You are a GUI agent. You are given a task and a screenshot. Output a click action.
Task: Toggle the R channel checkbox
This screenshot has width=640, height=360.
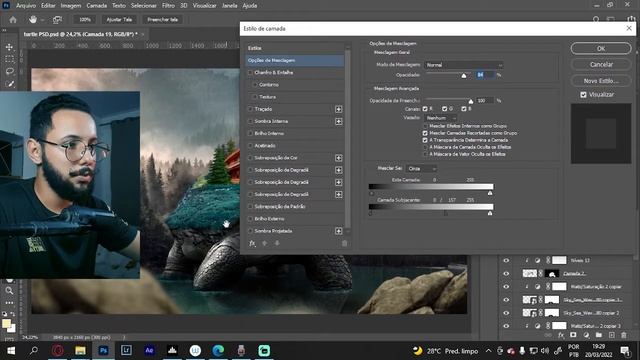(425, 109)
